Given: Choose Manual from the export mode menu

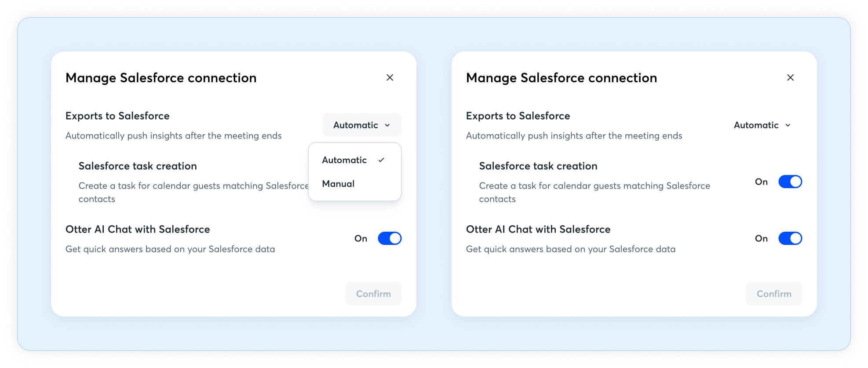Looking at the screenshot, I should tap(338, 184).
